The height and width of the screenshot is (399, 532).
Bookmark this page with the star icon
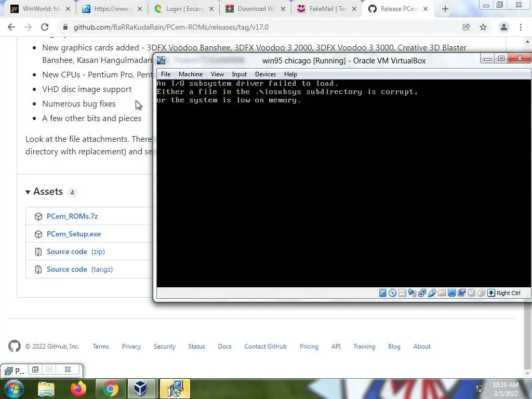point(483,27)
